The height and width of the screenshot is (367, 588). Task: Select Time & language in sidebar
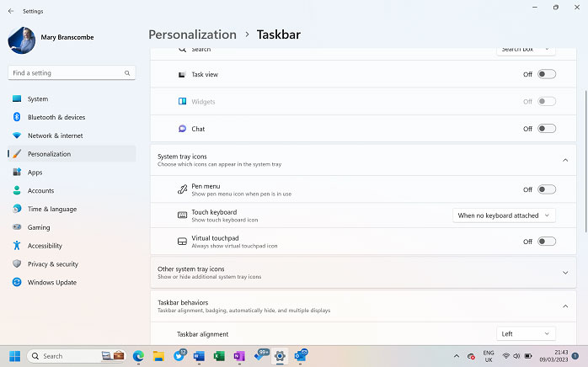(51, 209)
